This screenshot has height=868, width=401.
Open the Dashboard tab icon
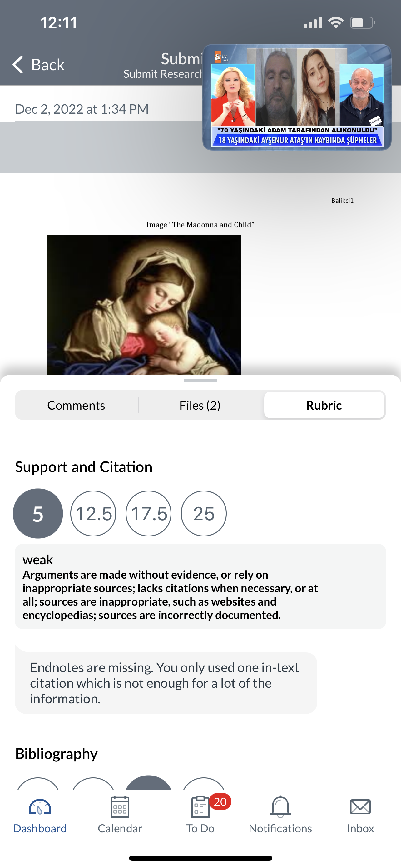[x=40, y=807]
